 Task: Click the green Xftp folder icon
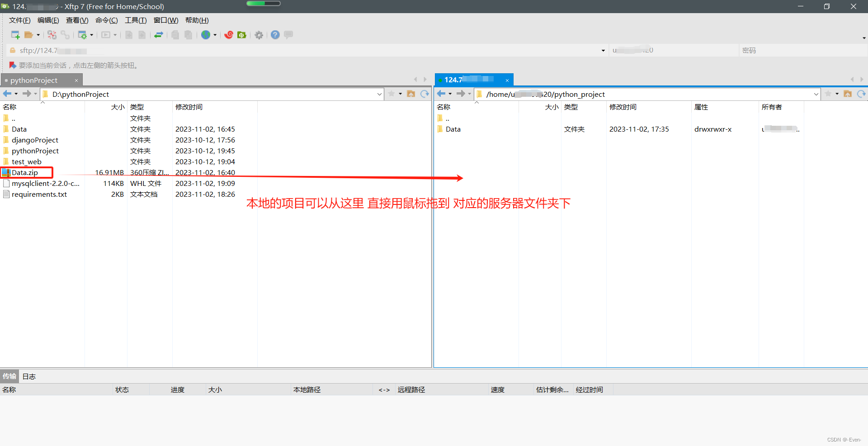[242, 35]
